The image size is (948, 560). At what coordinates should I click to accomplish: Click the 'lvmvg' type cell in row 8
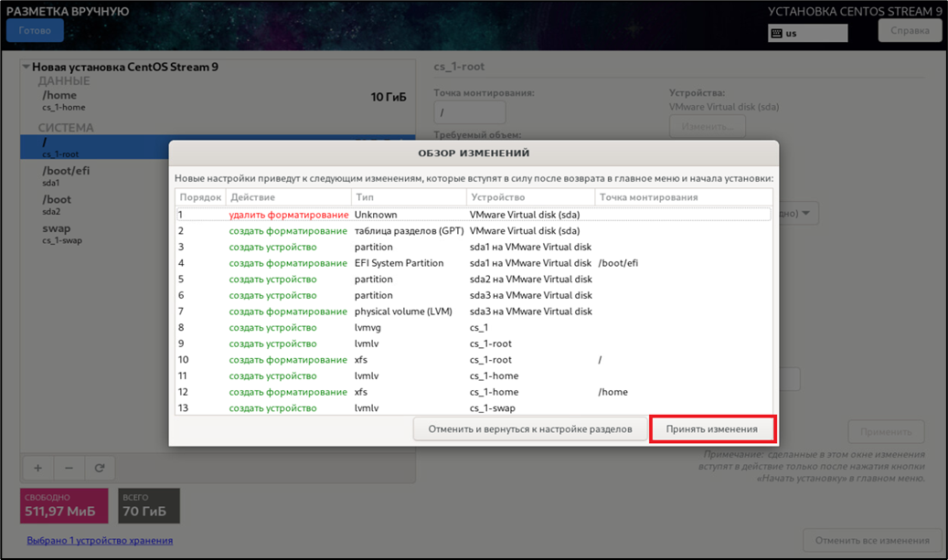tap(367, 327)
